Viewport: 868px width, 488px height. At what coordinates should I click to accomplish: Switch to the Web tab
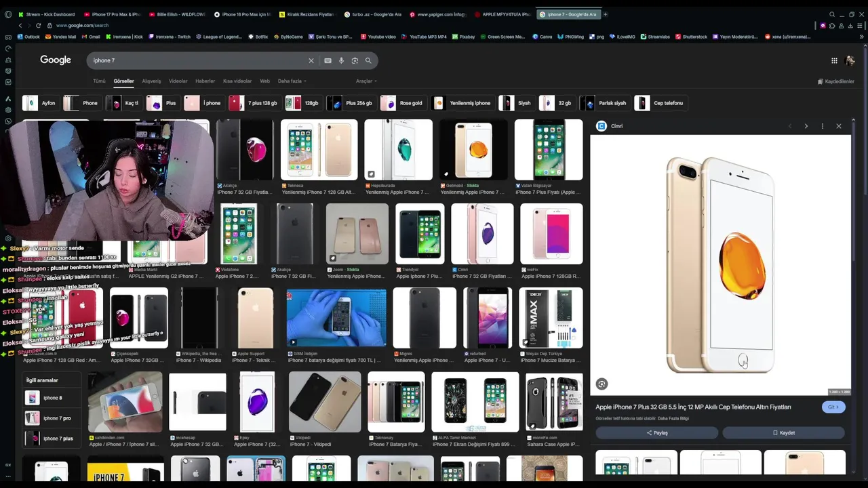coord(264,81)
